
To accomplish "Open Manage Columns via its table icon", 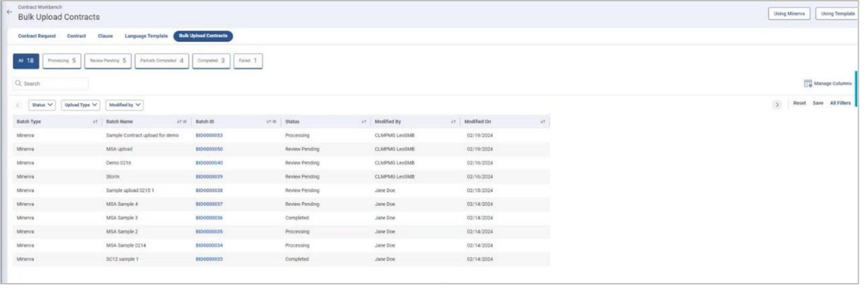I will point(808,84).
